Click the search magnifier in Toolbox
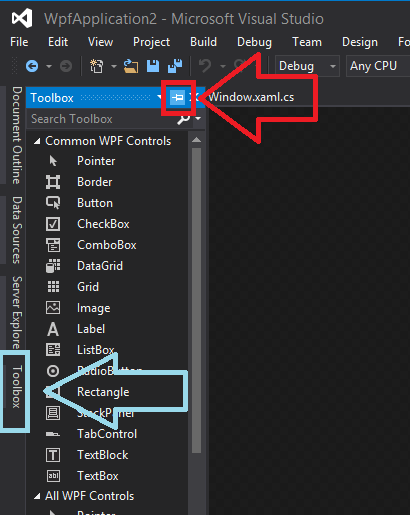 (183, 119)
